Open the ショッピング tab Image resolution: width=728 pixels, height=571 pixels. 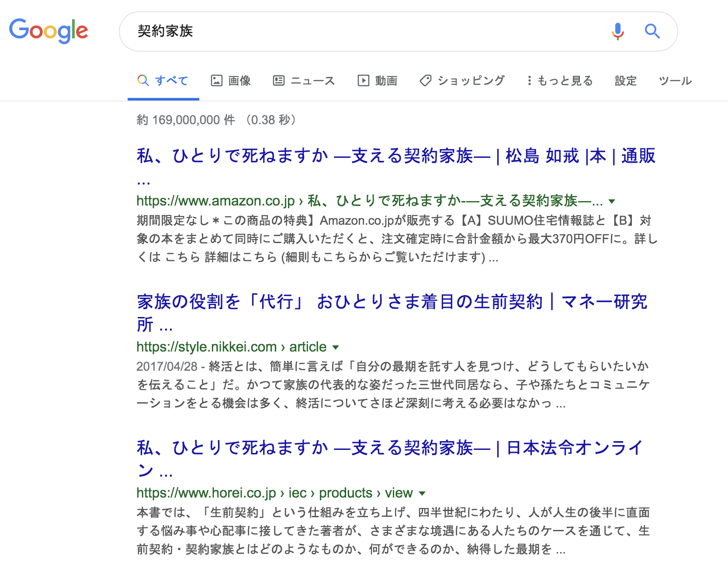tap(471, 80)
